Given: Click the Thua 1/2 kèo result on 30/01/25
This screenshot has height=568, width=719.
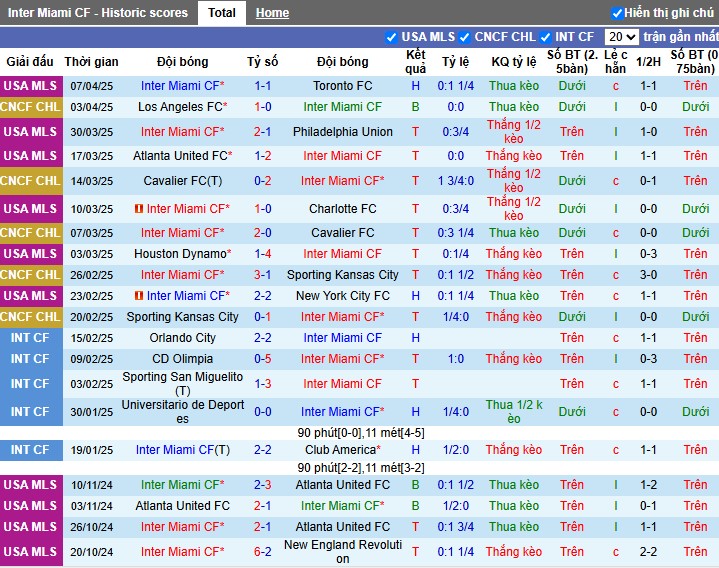Looking at the screenshot, I should (514, 412).
